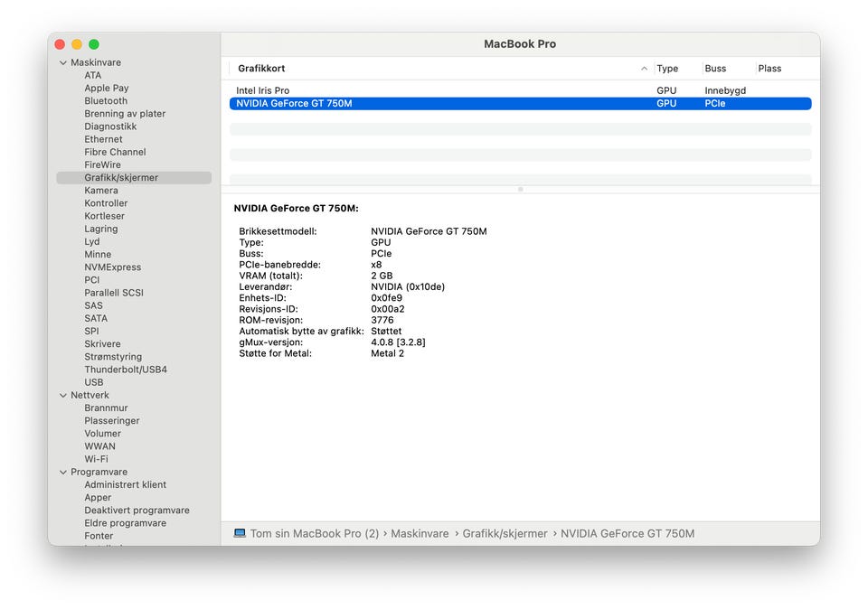Image resolution: width=868 pixels, height=609 pixels.
Task: Select Grafikk/skjermer in sidebar
Action: (134, 178)
